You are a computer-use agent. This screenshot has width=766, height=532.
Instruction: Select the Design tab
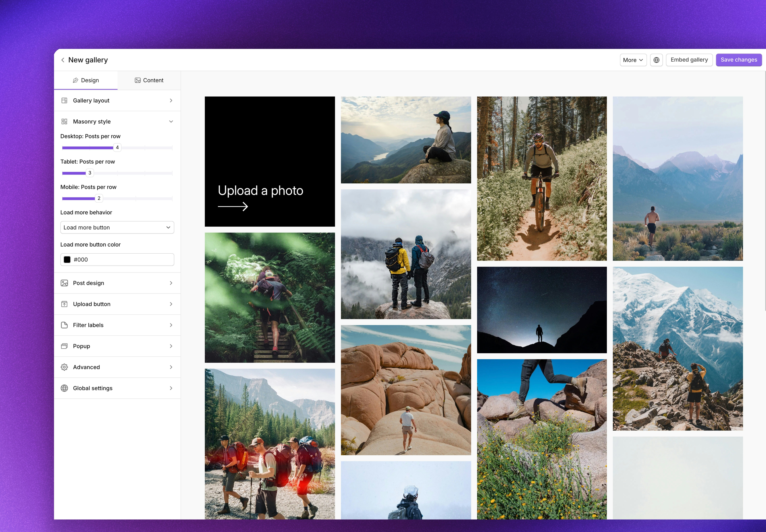tap(86, 80)
